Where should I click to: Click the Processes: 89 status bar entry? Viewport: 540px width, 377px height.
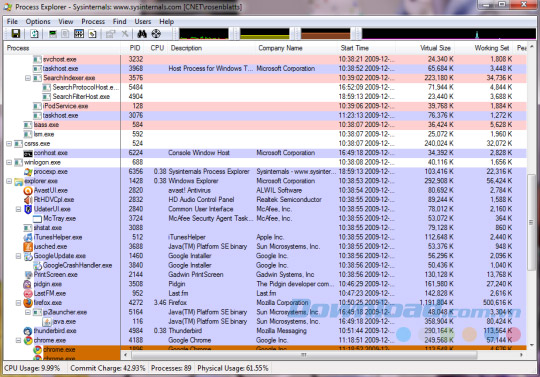tap(171, 368)
